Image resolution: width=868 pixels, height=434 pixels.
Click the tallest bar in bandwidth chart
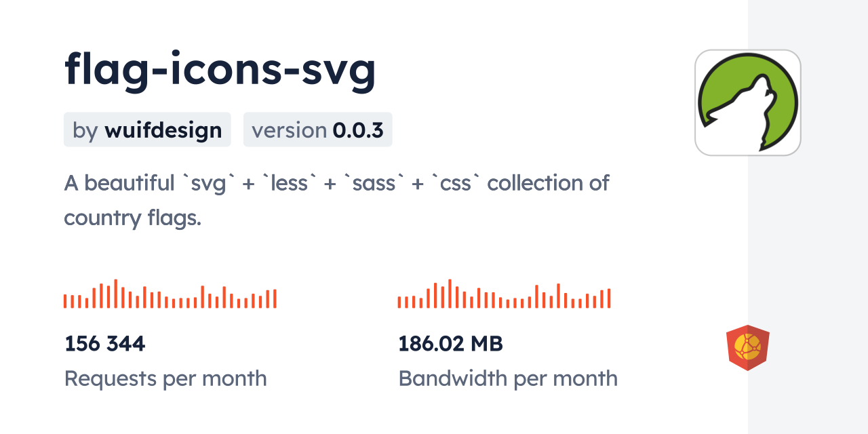point(450,294)
